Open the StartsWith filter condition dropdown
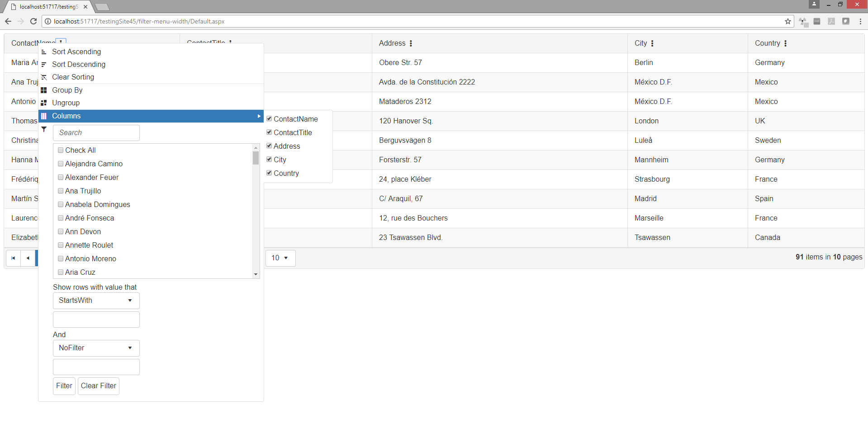 click(x=96, y=301)
